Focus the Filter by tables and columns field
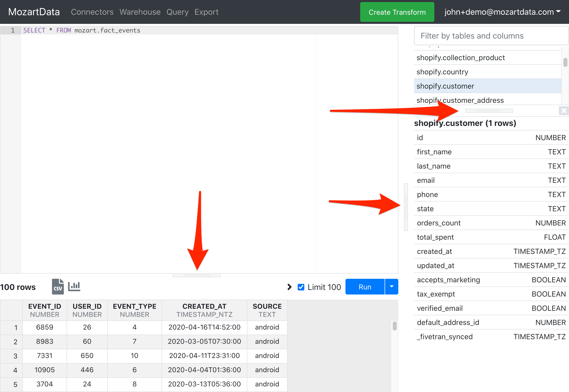This screenshot has width=569, height=392. (491, 36)
